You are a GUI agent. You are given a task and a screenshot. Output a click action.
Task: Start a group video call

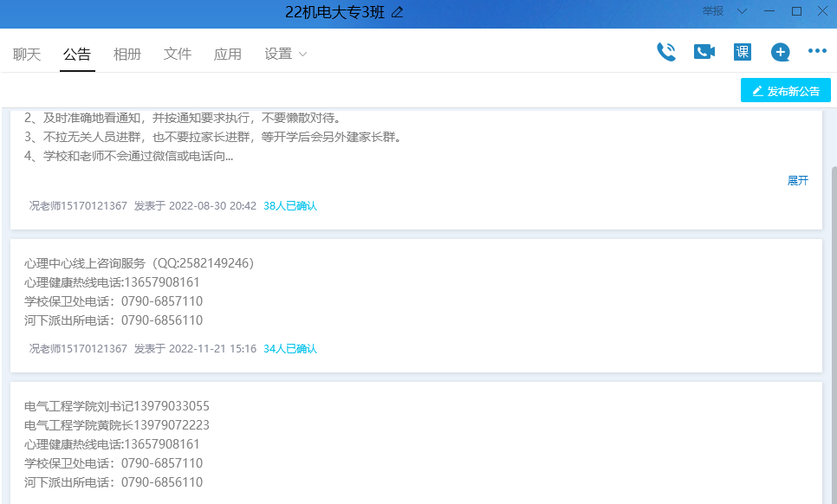[x=704, y=52]
